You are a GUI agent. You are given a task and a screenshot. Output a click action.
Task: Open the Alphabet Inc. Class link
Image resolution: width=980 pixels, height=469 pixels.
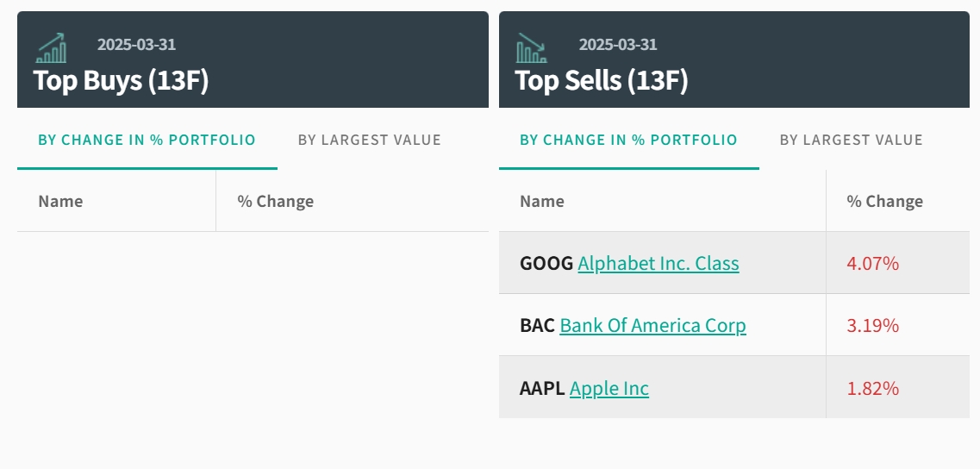659,263
